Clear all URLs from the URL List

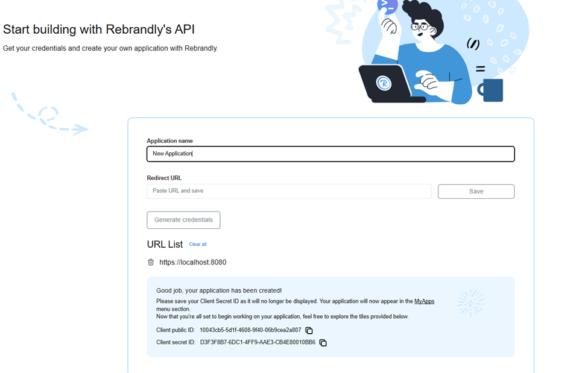click(x=198, y=245)
